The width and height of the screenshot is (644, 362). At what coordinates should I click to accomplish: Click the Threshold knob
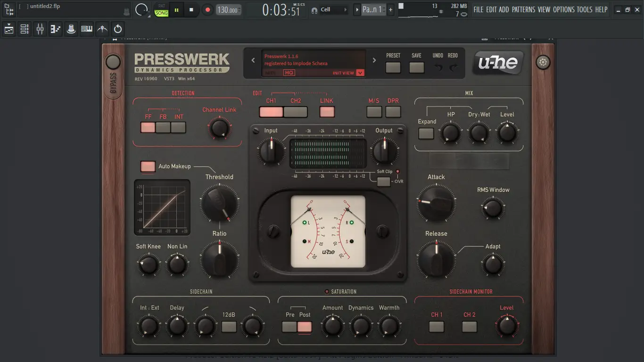pos(219,204)
